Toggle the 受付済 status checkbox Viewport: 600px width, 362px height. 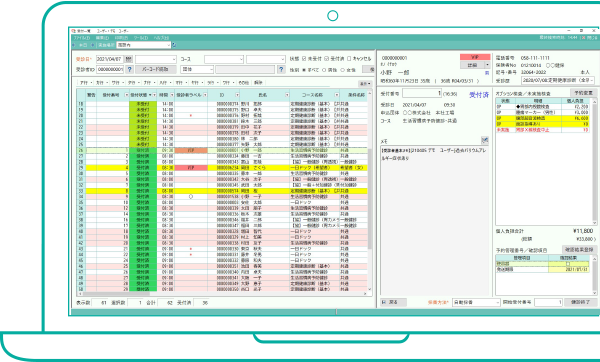[326, 59]
